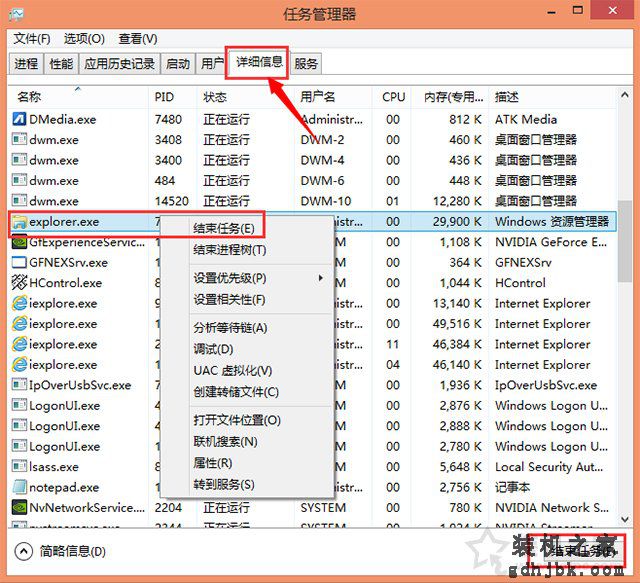The image size is (640, 583).
Task: Open the 查看(V) menu
Action: click(138, 39)
